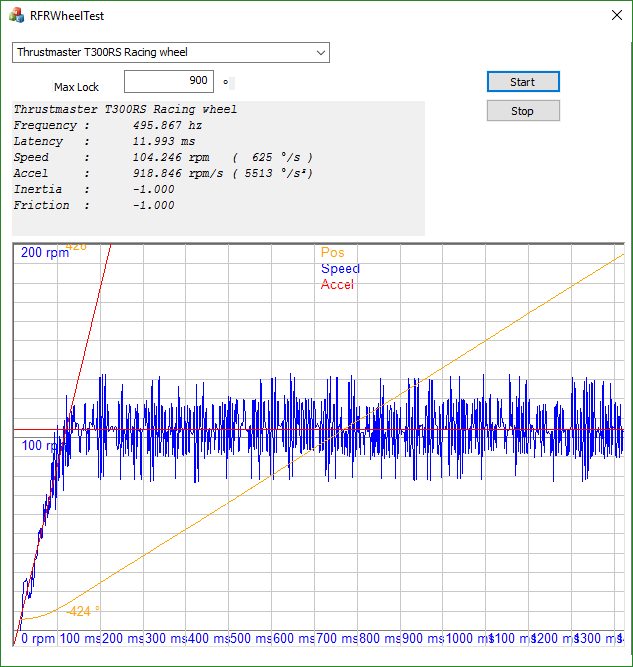Click the red Accel legend label
Image resolution: width=633 pixels, height=667 pixels.
point(337,285)
